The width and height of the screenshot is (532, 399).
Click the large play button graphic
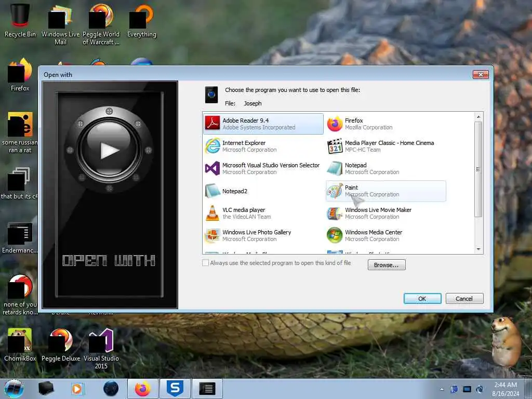(109, 150)
